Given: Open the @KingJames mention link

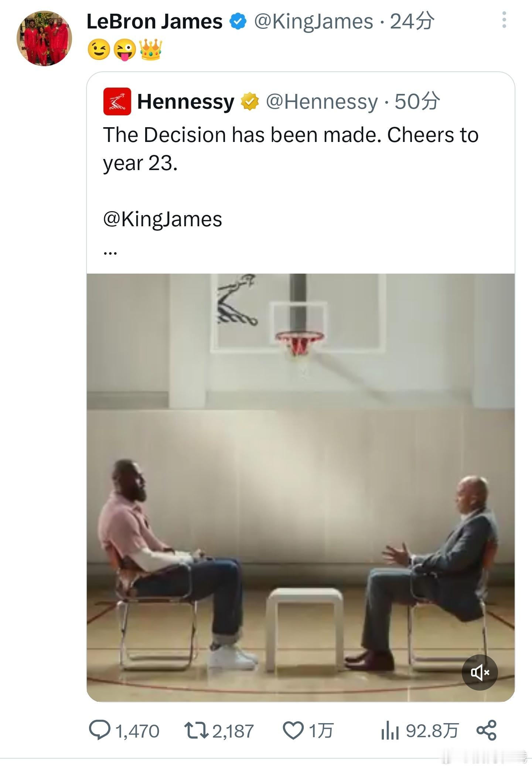Looking at the screenshot, I should 163,219.
